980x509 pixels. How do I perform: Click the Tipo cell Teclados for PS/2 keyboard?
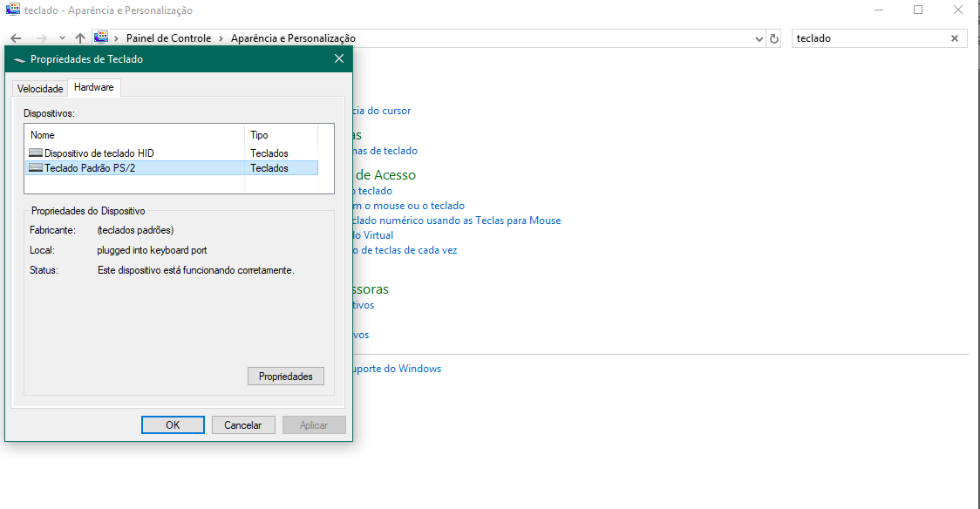tap(269, 168)
